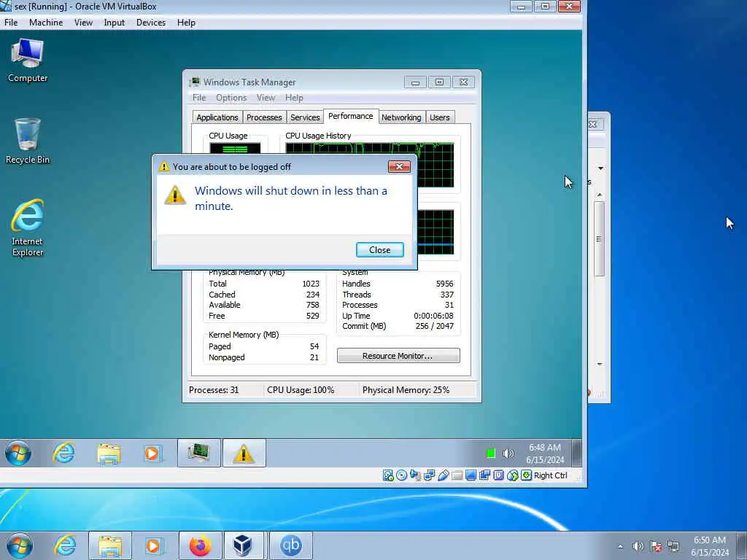Click the VirtualBox hard disk activity icon

pos(388,475)
